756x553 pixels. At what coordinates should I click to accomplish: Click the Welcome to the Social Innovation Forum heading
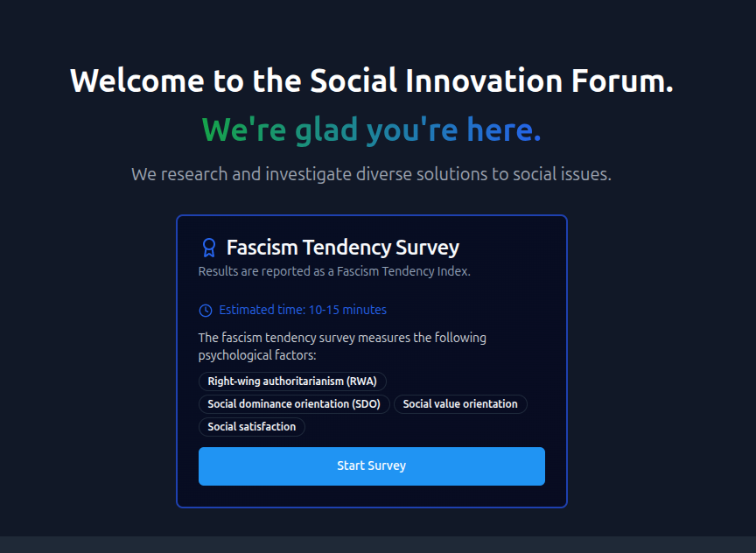371,81
